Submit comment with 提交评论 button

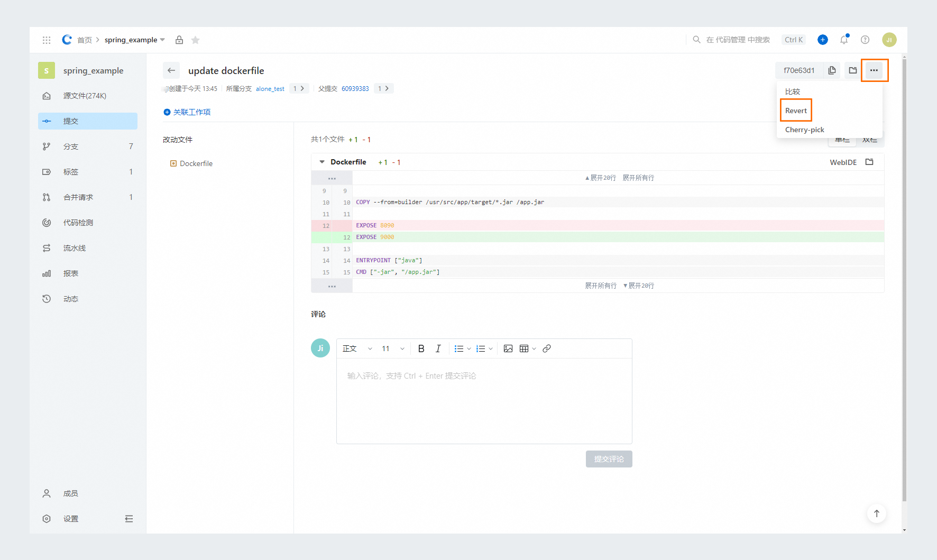(609, 459)
